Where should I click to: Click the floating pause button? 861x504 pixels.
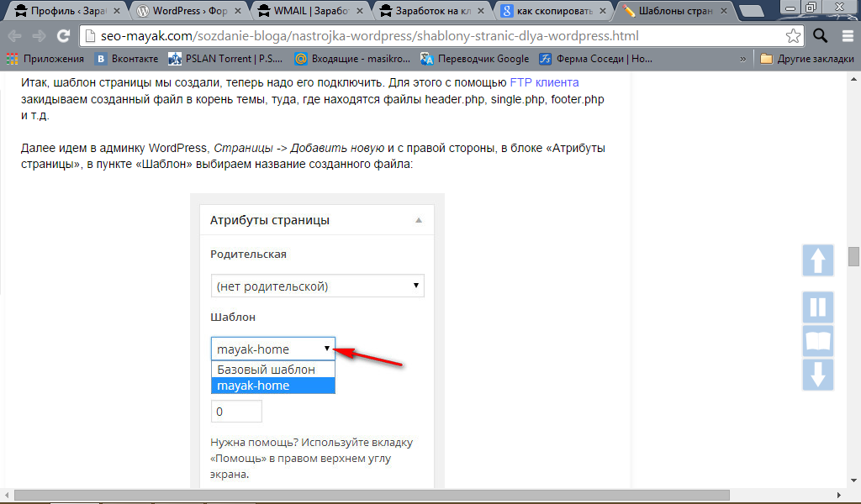(x=818, y=307)
